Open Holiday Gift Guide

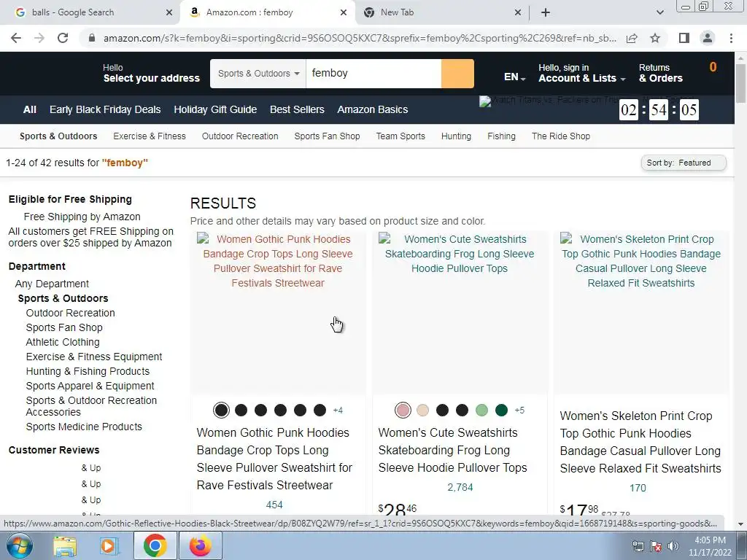pyautogui.click(x=215, y=109)
